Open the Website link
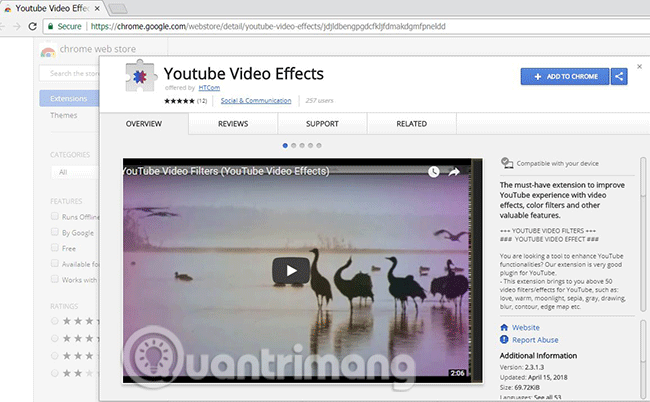Viewport: 650px width, 402px height. coord(526,327)
